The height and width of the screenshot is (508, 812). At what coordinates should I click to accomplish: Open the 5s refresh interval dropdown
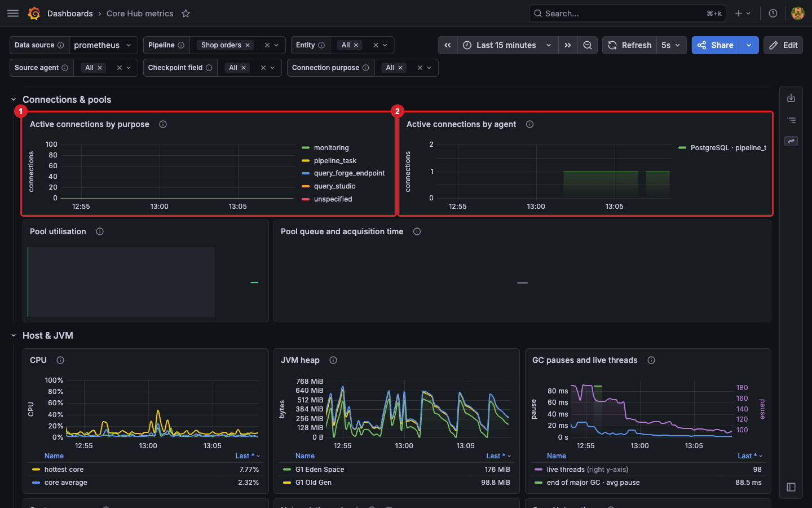pyautogui.click(x=671, y=45)
